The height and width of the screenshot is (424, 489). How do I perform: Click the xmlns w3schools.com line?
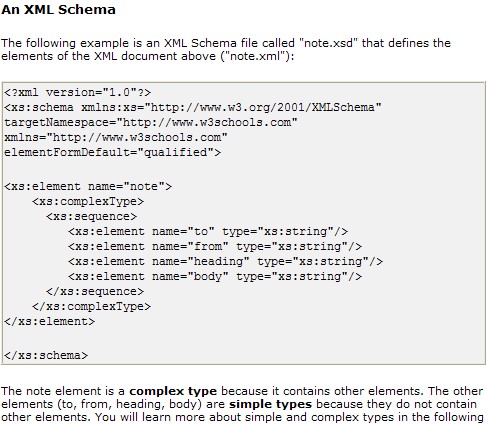pos(116,137)
